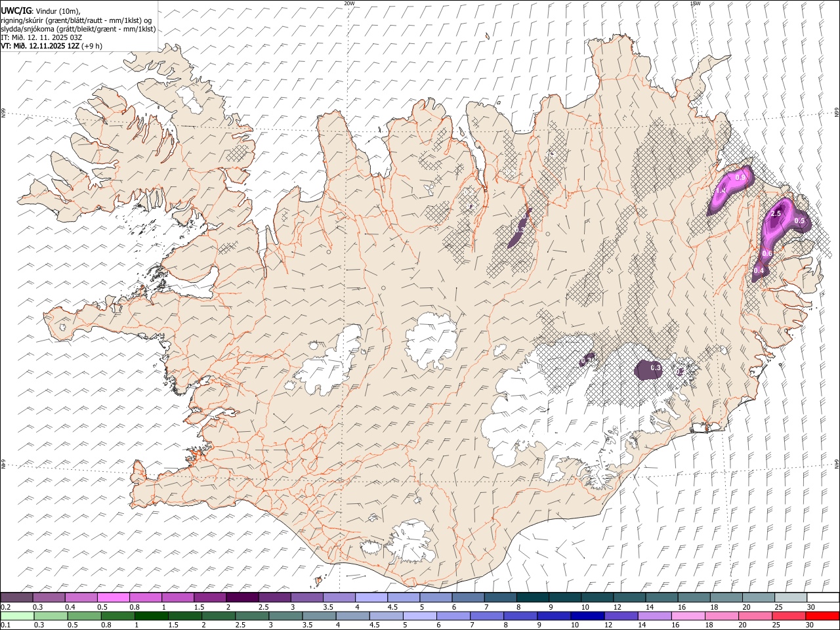Viewport: 840px width, 630px height.
Task: Click the upper legend pink swatch between 0.5 and 0.8
Action: [114, 597]
